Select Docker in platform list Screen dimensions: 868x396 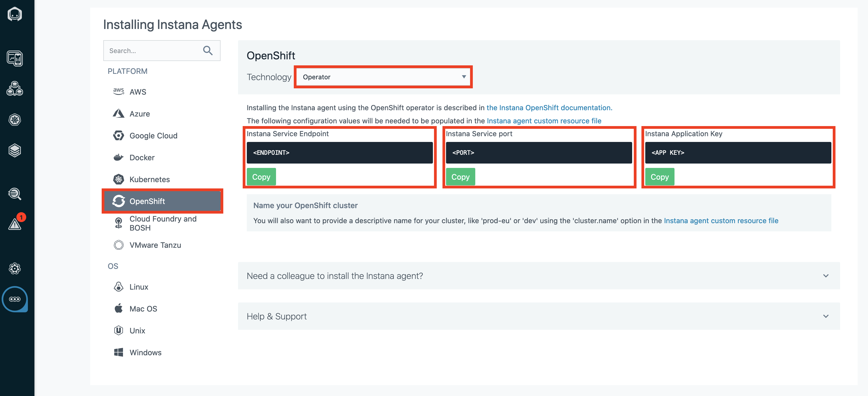(142, 158)
